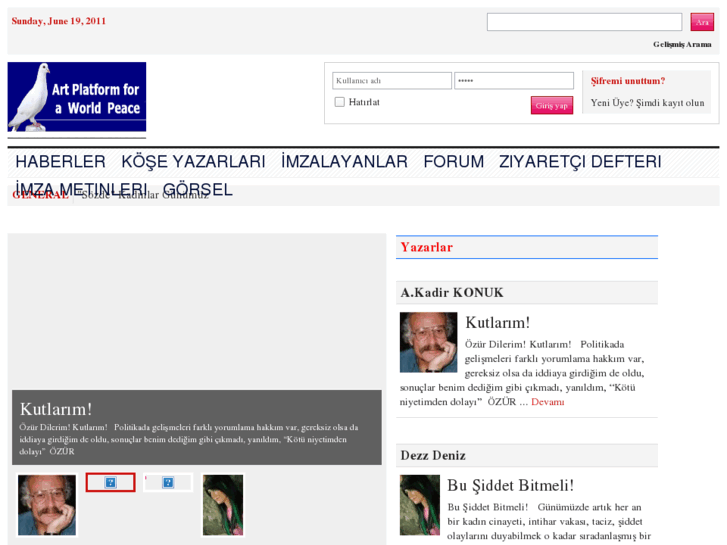Open Dezz Deniz author photo

420,505
